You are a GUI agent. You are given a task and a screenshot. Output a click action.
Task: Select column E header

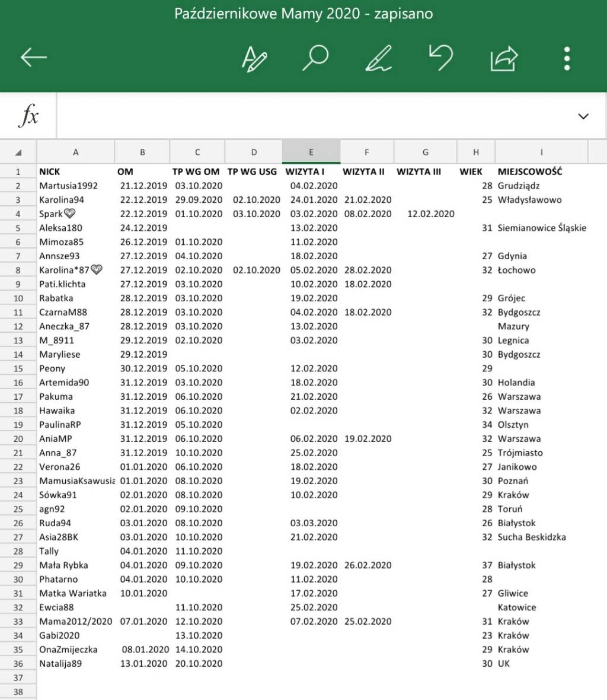click(311, 152)
